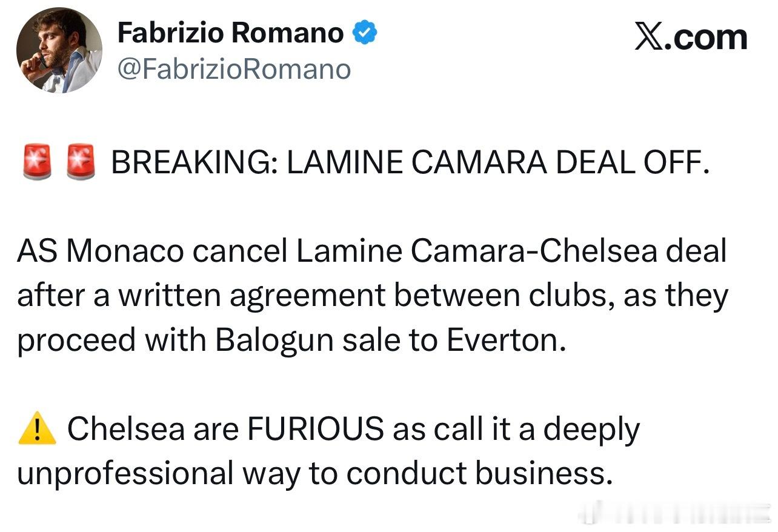Select the word unprofessional in the last line
The image size is (778, 532).
click(125, 474)
